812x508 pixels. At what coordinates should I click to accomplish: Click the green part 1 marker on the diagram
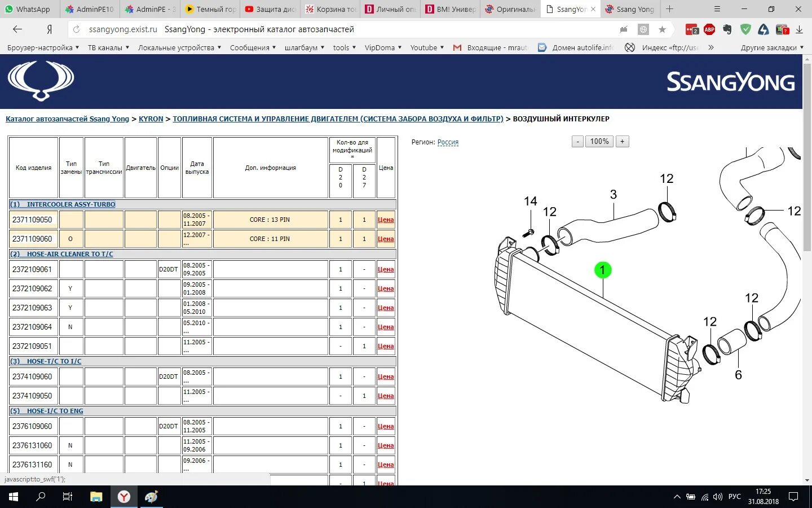(x=603, y=270)
